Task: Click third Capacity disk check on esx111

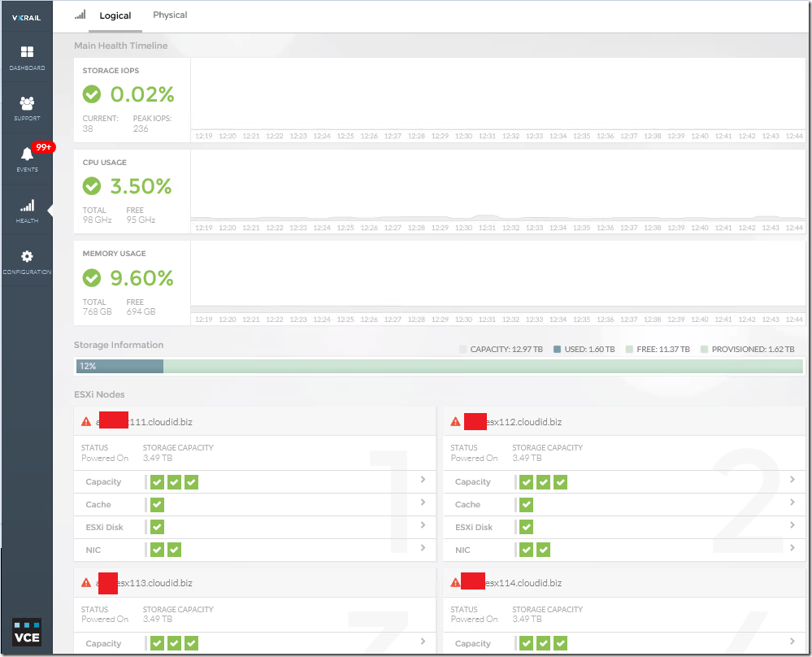Action: pyautogui.click(x=192, y=482)
